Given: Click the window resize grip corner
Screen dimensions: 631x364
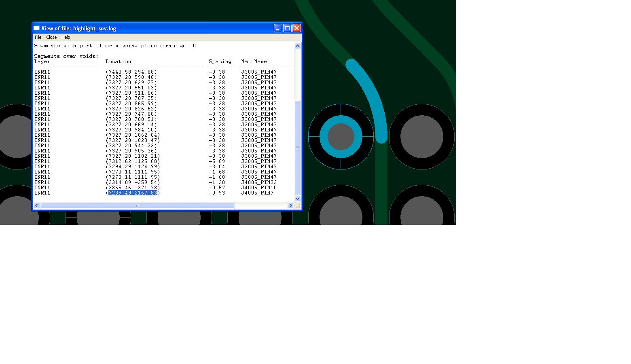Looking at the screenshot, I should 298,206.
